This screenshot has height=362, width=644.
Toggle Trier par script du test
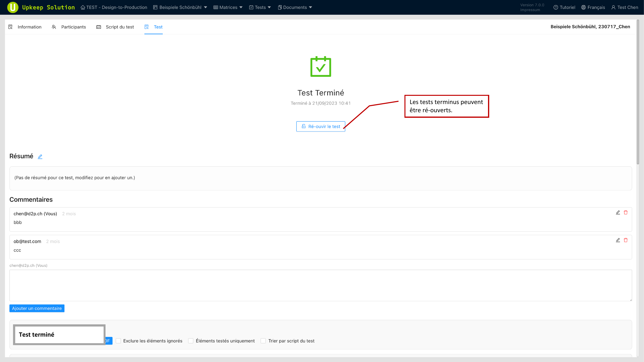pyautogui.click(x=263, y=341)
